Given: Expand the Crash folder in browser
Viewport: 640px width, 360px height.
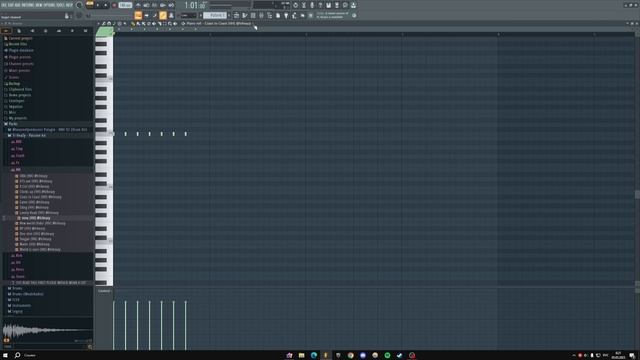Looking at the screenshot, I should [20, 156].
